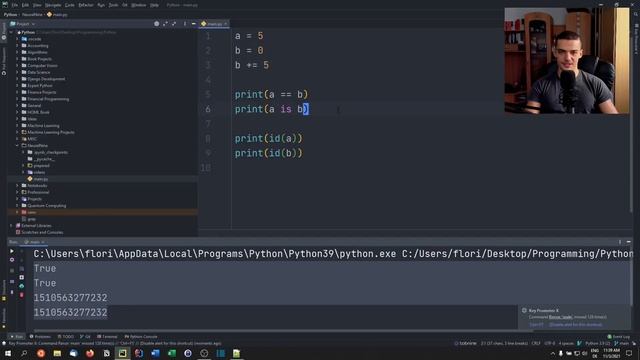Toggle the Pull Requests vertical tool window button

pos(4,61)
